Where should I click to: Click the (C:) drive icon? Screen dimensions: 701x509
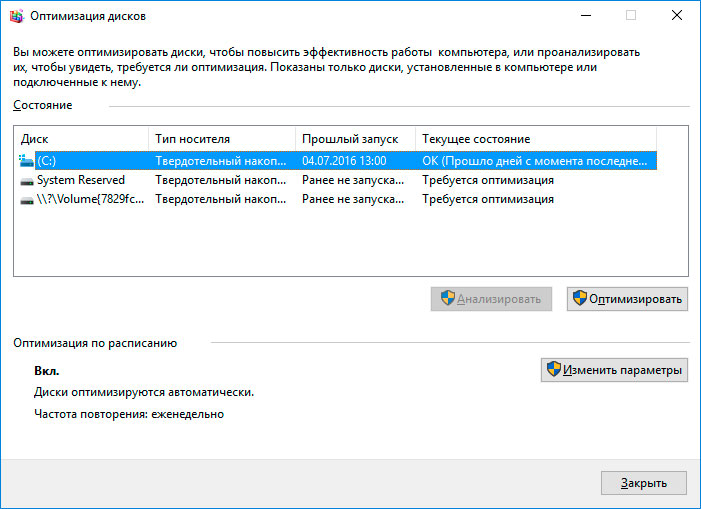26,160
